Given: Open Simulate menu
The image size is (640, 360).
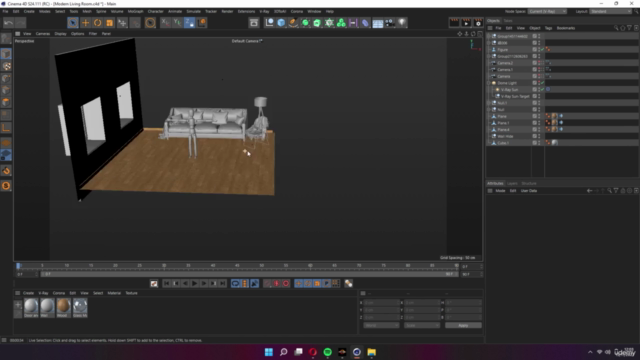Looking at the screenshot, I should pos(193,11).
